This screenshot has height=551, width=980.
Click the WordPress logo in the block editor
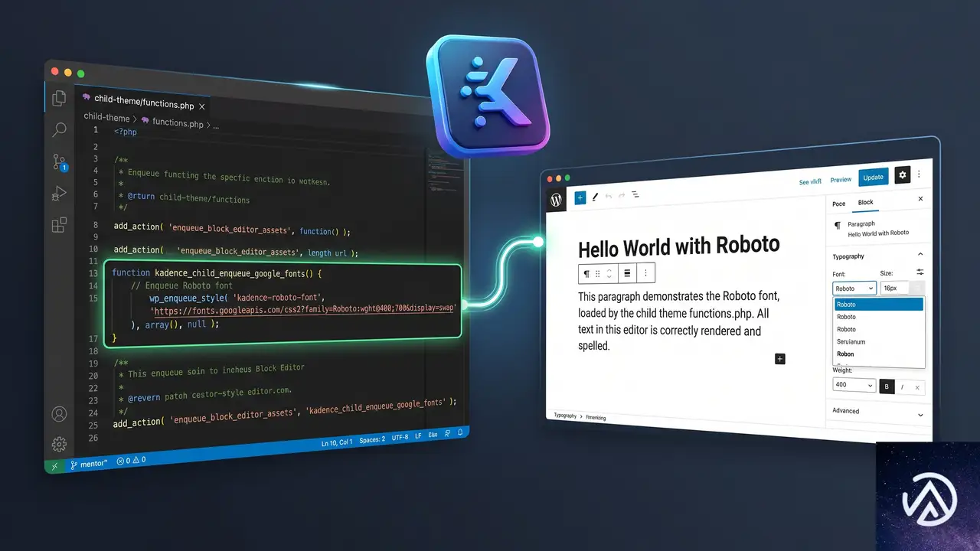coord(557,200)
